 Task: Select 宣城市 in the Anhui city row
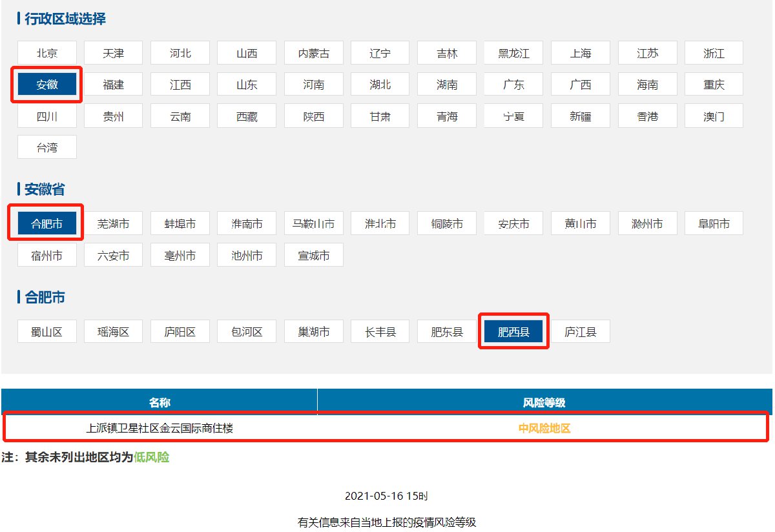(313, 254)
